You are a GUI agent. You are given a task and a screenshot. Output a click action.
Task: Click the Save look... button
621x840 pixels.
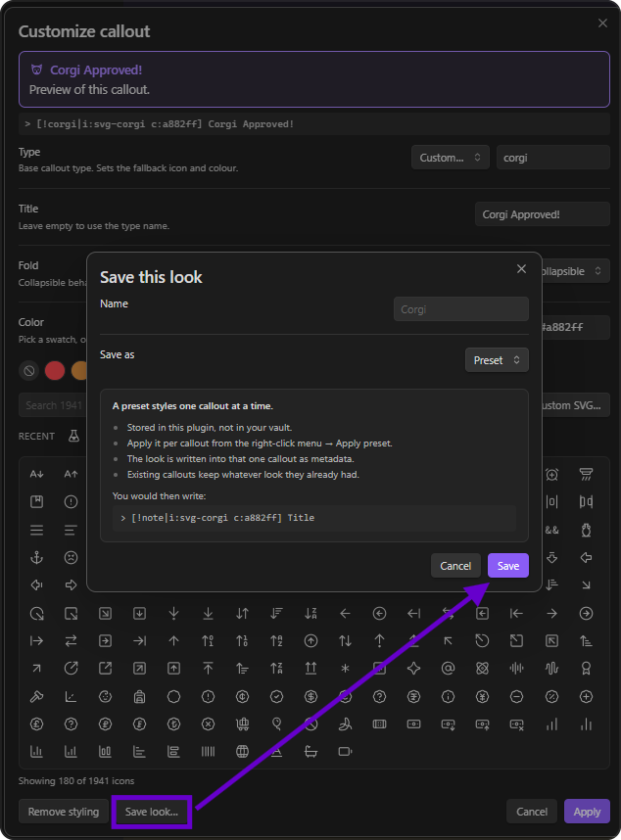[152, 812]
